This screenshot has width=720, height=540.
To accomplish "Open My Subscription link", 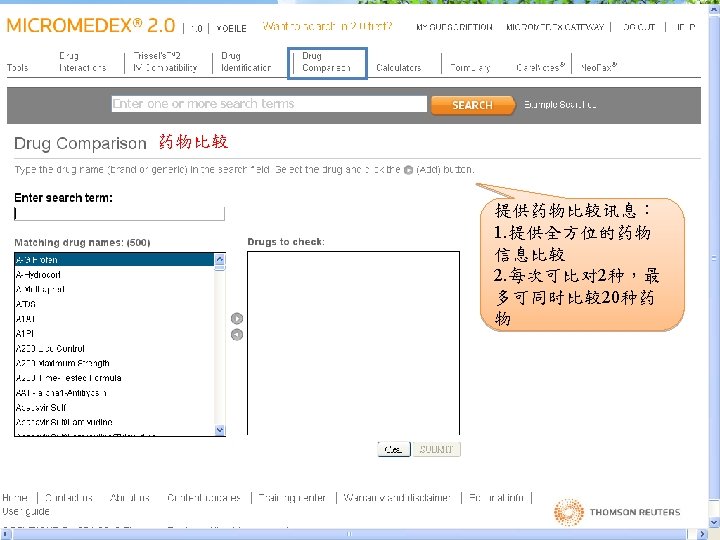I will 454,27.
